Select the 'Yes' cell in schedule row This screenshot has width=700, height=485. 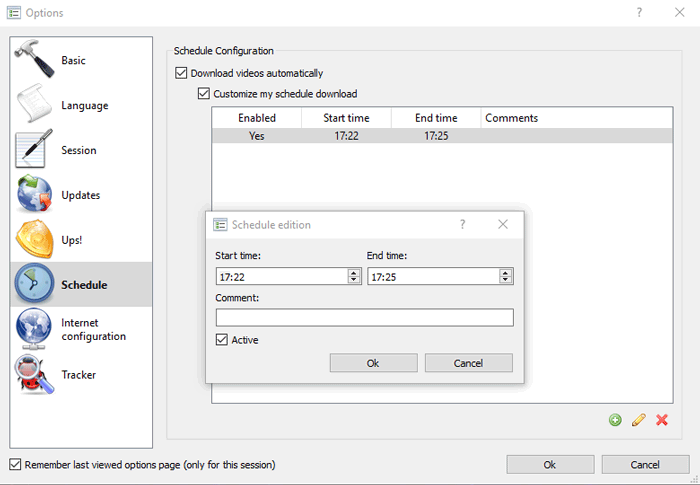click(257, 136)
